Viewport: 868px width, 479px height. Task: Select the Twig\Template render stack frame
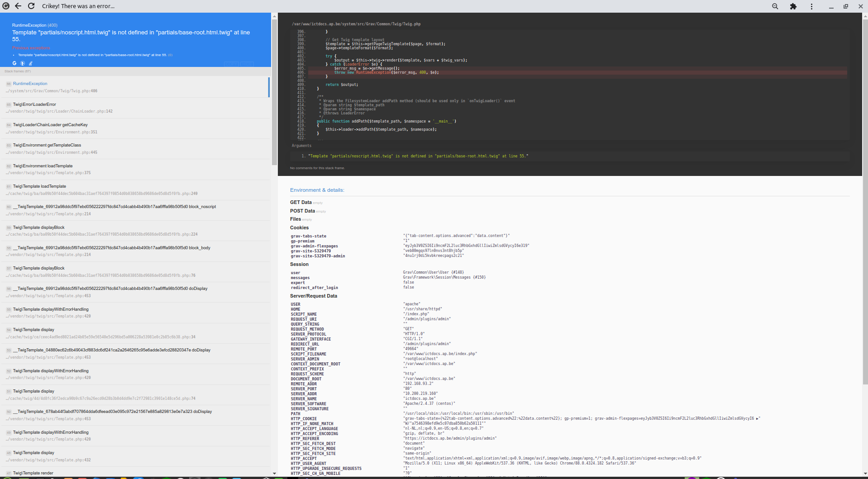(x=135, y=473)
